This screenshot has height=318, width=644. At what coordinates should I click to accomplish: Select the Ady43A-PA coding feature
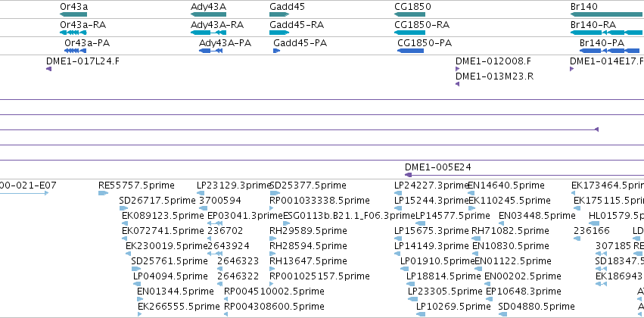(210, 51)
